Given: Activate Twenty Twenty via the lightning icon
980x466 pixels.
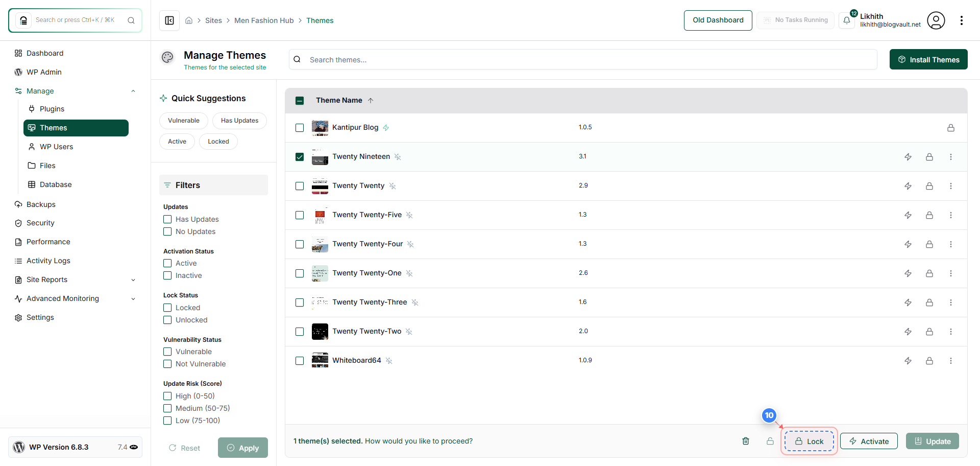Looking at the screenshot, I should [908, 186].
